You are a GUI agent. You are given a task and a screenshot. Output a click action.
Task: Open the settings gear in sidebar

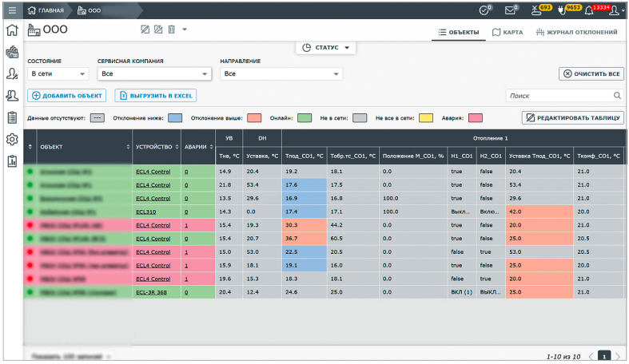coord(12,140)
